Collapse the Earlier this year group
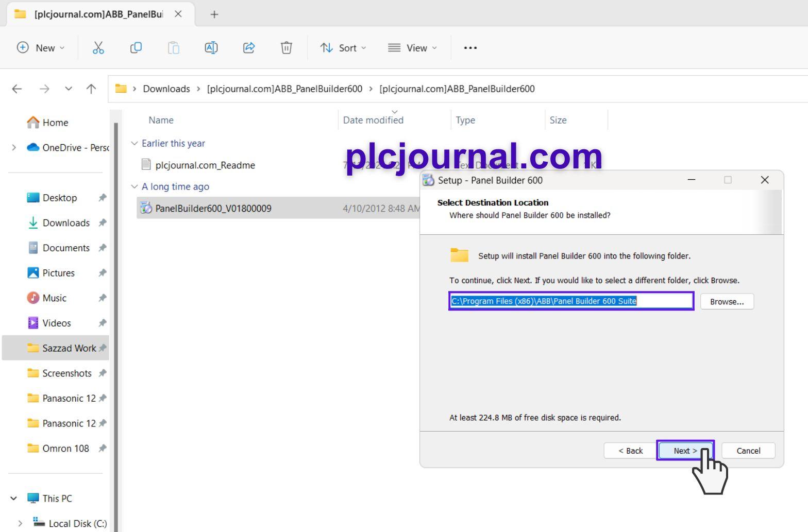 pyautogui.click(x=134, y=143)
